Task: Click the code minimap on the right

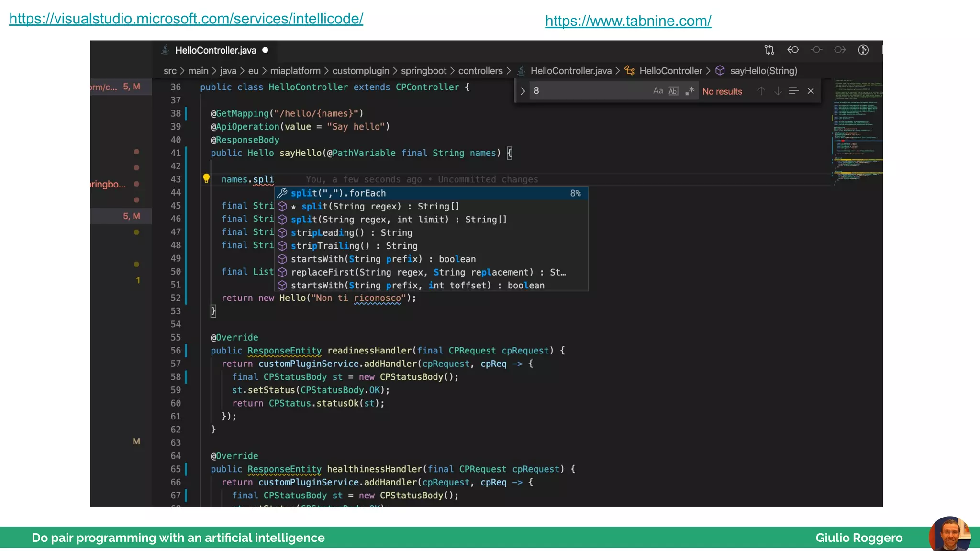Action: point(857,132)
